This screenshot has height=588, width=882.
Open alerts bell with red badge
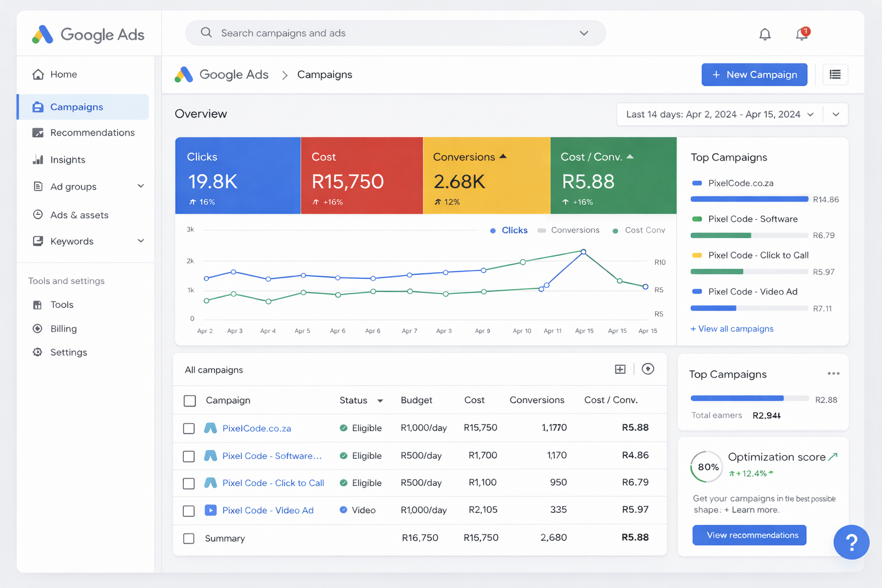click(802, 34)
